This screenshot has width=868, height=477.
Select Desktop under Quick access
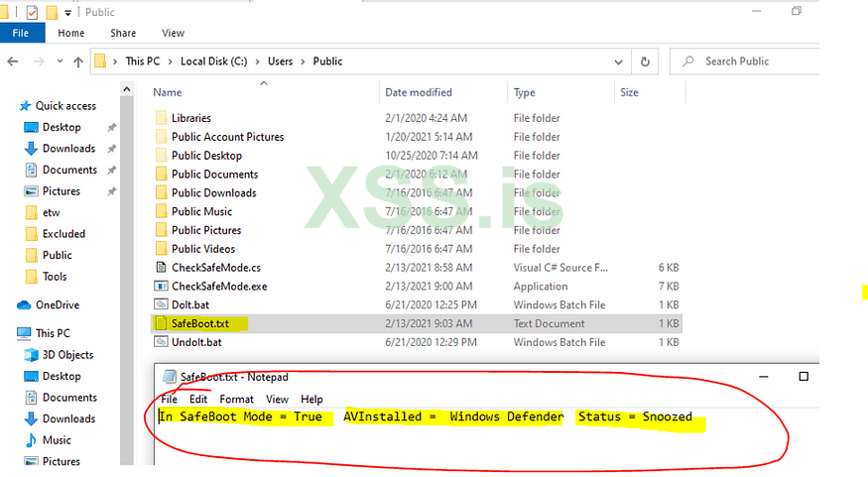[62, 127]
